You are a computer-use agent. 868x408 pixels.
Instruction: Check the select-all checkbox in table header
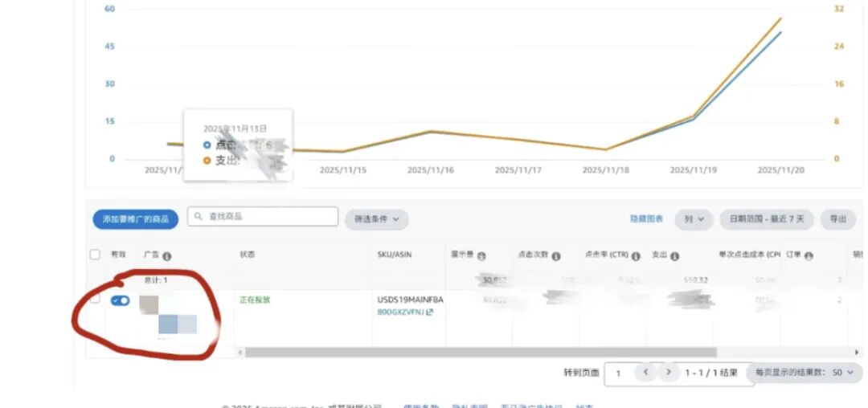(x=95, y=255)
